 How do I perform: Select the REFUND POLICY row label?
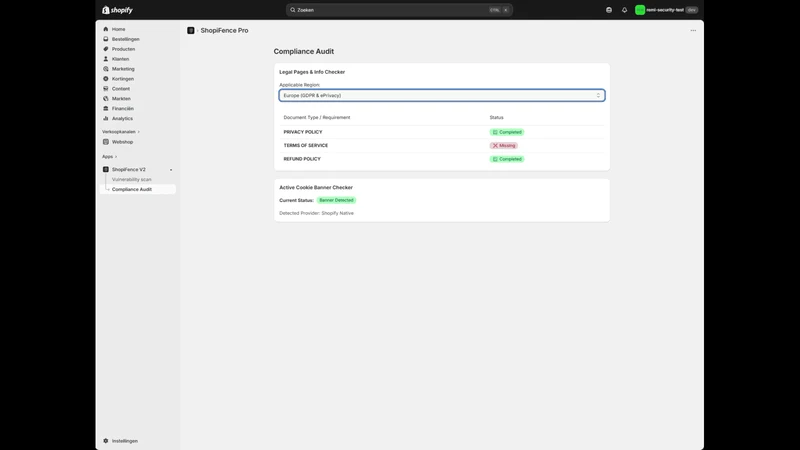tap(302, 159)
